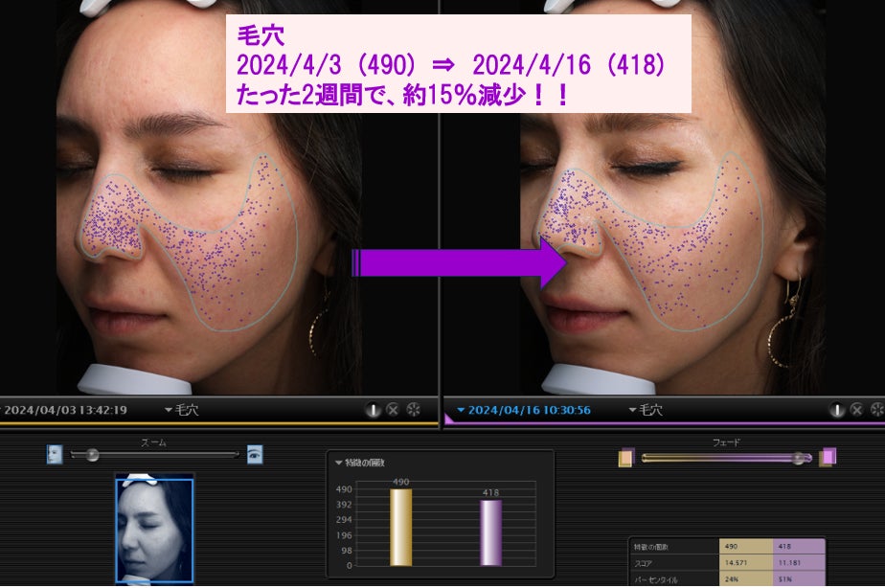Open the 2024/04/03 13:42:19 capture date dropdown

point(64,410)
